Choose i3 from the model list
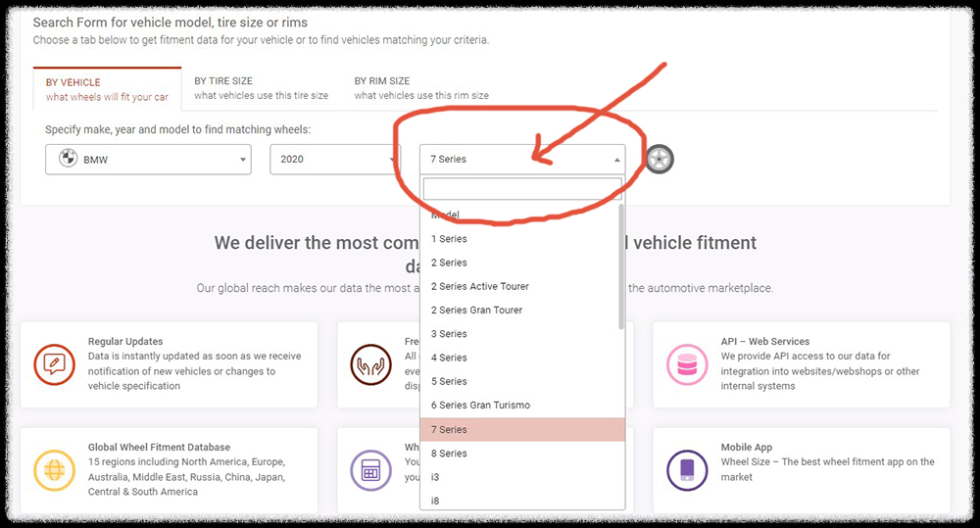Image resolution: width=980 pixels, height=528 pixels. pos(522,477)
